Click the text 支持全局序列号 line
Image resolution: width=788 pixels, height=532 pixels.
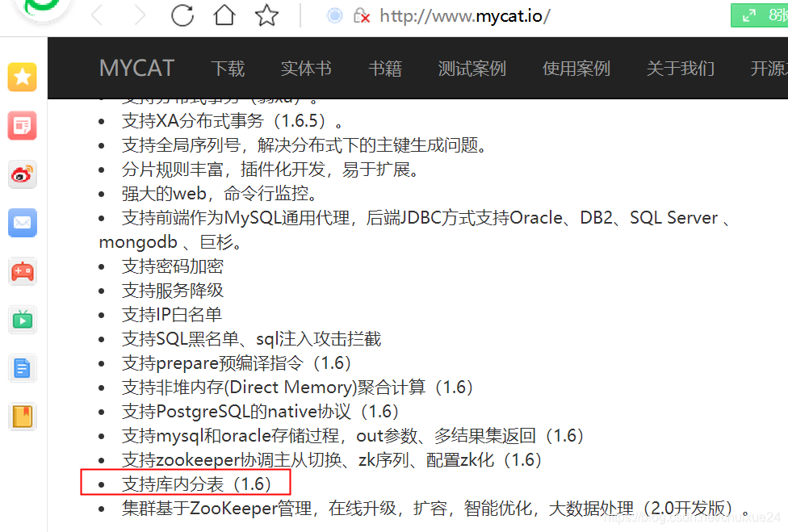[304, 145]
